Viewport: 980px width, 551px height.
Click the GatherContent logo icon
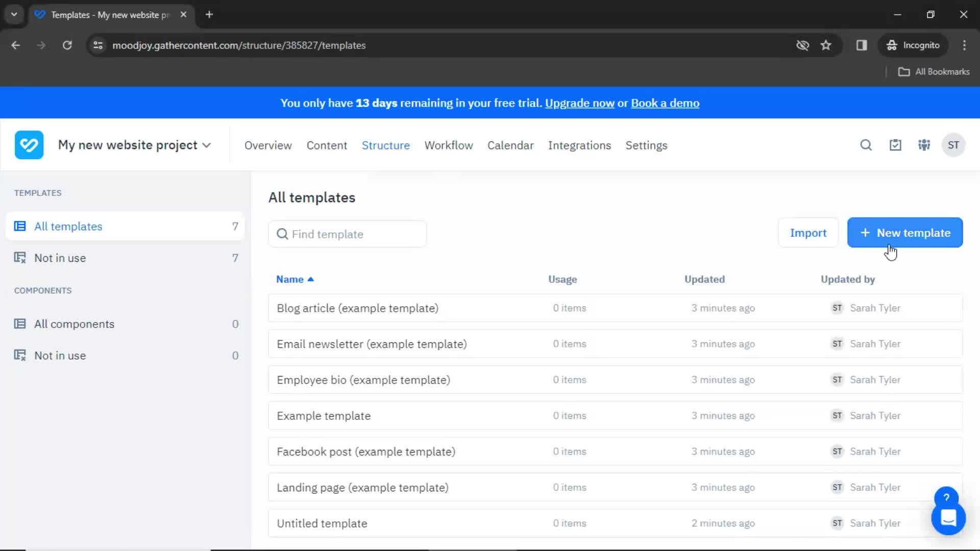coord(29,145)
